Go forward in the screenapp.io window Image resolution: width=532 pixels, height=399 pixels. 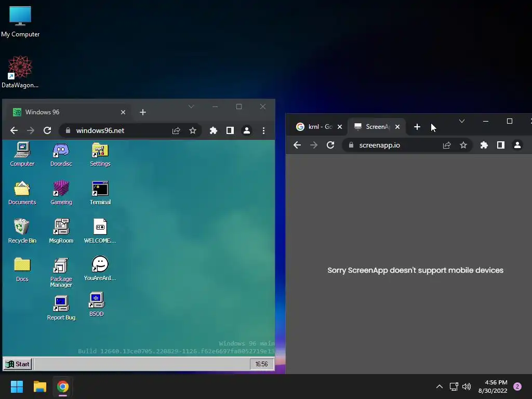click(x=314, y=145)
